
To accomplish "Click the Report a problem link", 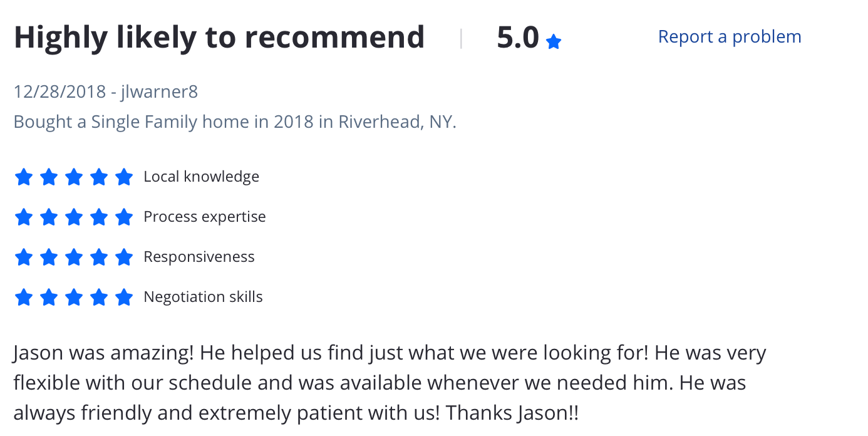I will (x=730, y=37).
